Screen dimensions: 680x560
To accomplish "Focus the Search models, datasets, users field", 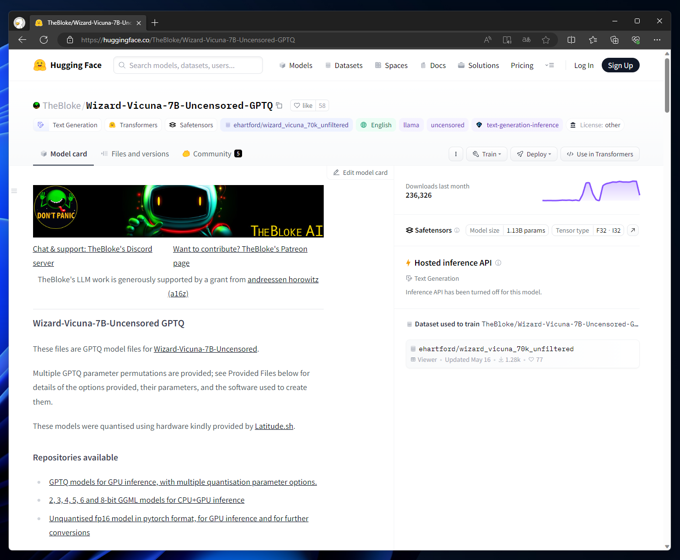I will [188, 65].
